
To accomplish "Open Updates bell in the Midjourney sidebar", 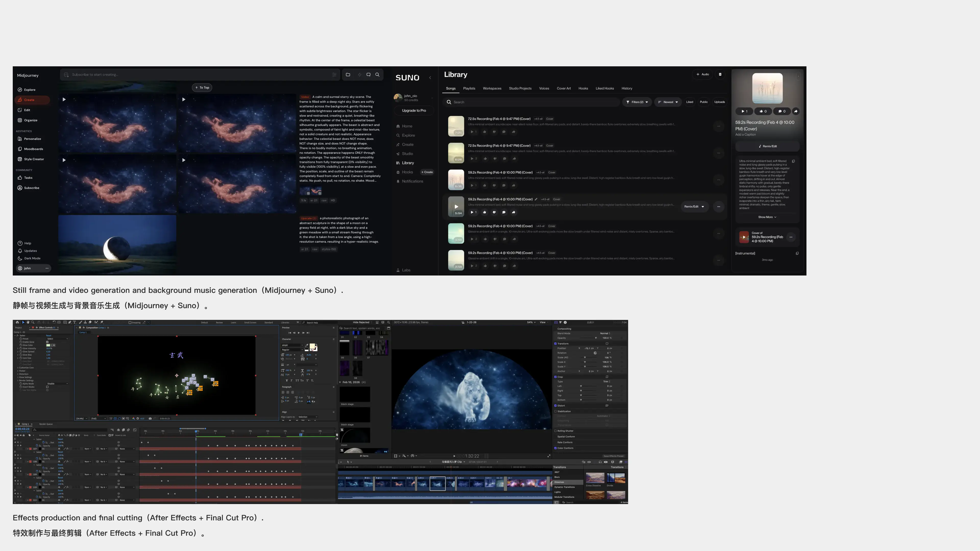I will pyautogui.click(x=27, y=251).
